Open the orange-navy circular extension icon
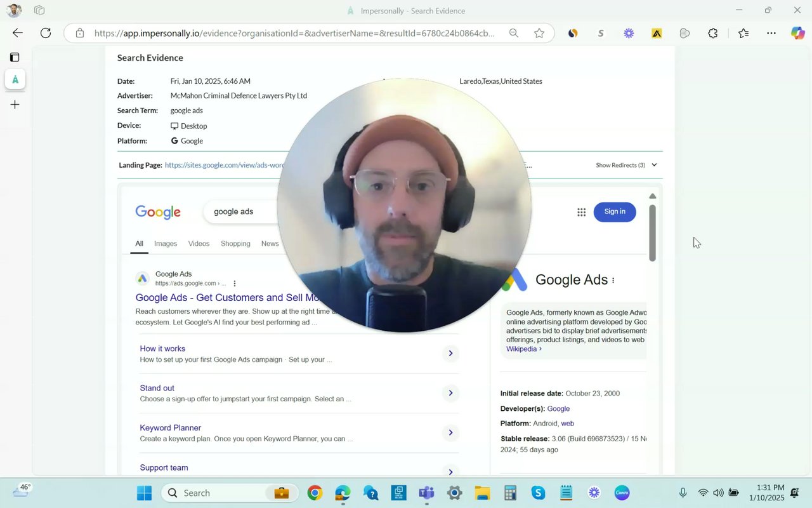Image resolution: width=812 pixels, height=508 pixels. [x=573, y=33]
